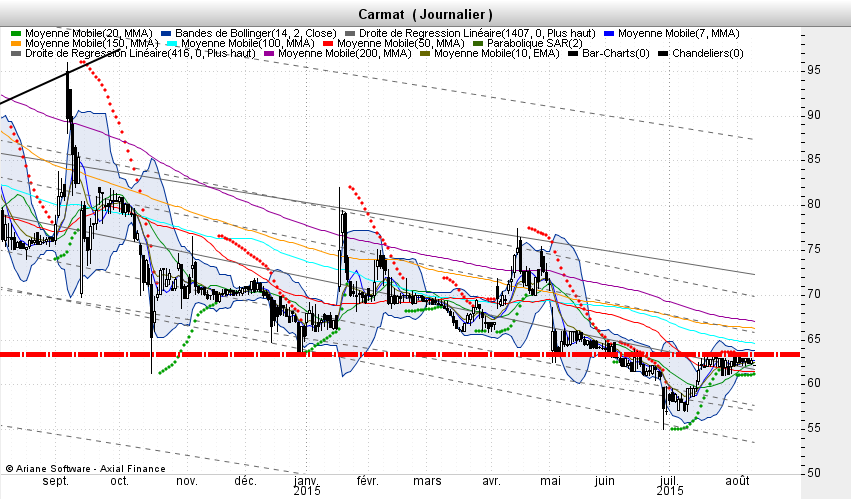
Task: Click the 'mai' month label
Action: tap(551, 482)
